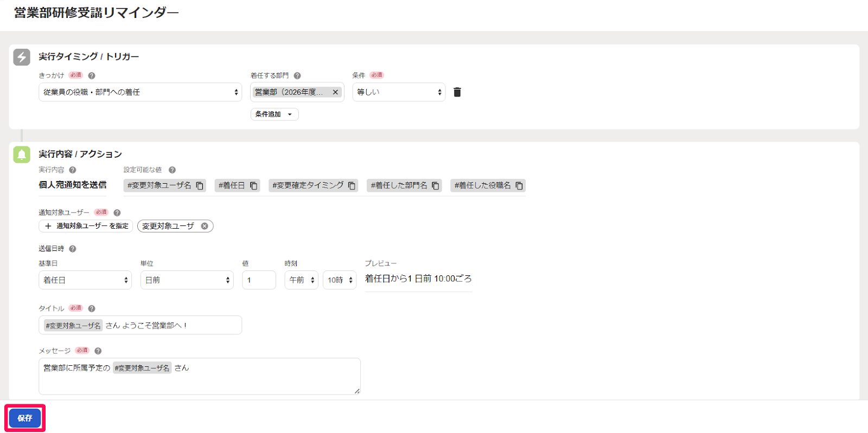Image resolution: width=868 pixels, height=433 pixels.
Task: Click the preview text 着任日から1日前 10:00ごろ
Action: 418,279
